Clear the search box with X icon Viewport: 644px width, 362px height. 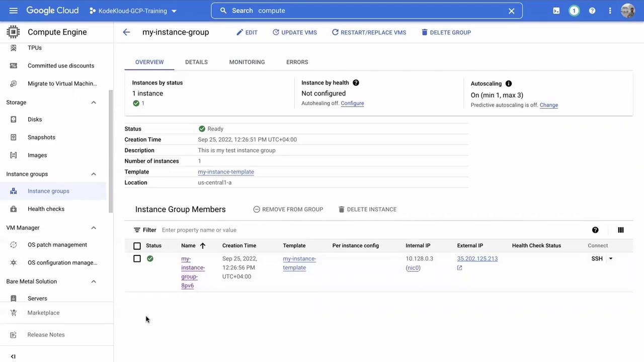[x=512, y=11]
